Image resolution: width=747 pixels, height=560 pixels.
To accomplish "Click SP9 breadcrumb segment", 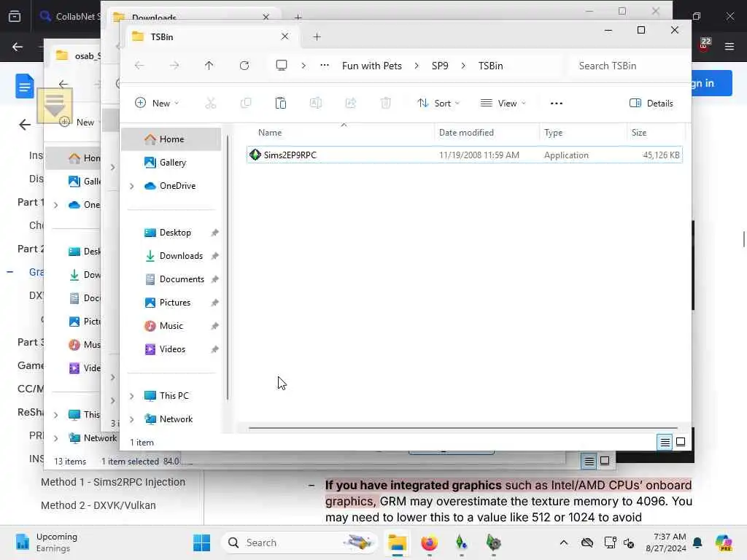I will (x=440, y=66).
